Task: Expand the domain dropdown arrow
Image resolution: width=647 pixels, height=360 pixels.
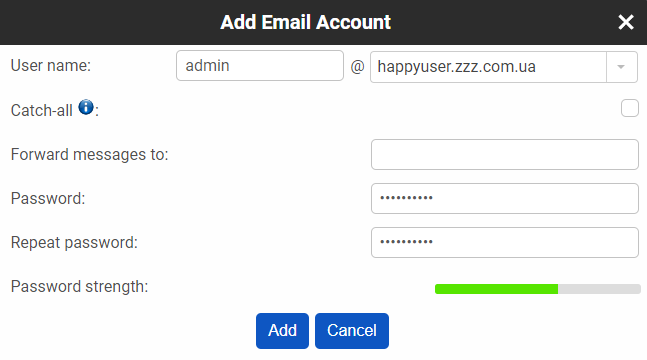Action: (x=621, y=67)
